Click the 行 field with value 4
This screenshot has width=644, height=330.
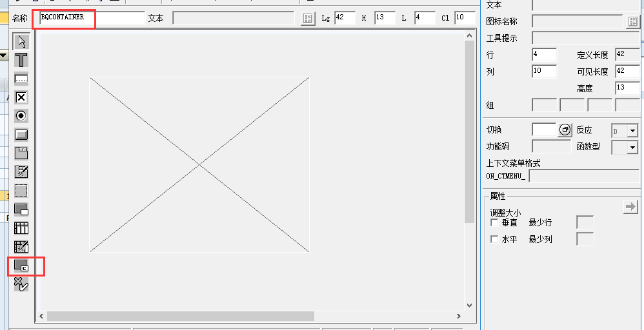pos(544,55)
